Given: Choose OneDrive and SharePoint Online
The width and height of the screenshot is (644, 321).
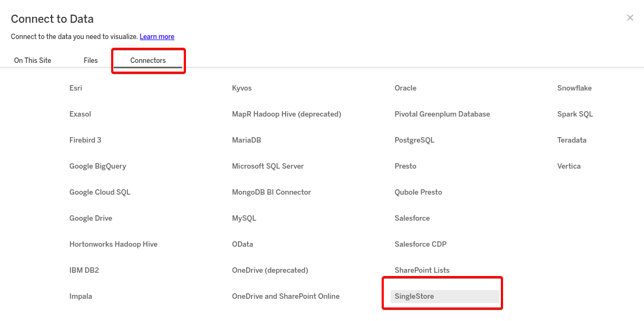Looking at the screenshot, I should (x=286, y=296).
